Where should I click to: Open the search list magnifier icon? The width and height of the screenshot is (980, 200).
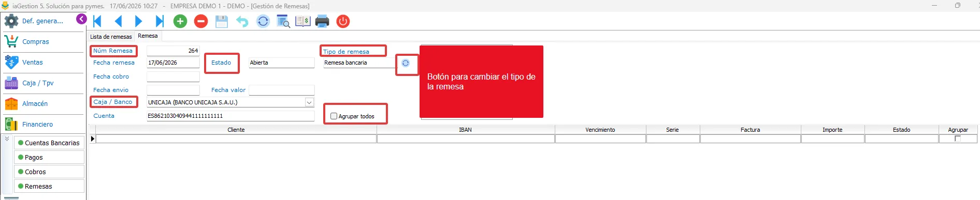283,21
